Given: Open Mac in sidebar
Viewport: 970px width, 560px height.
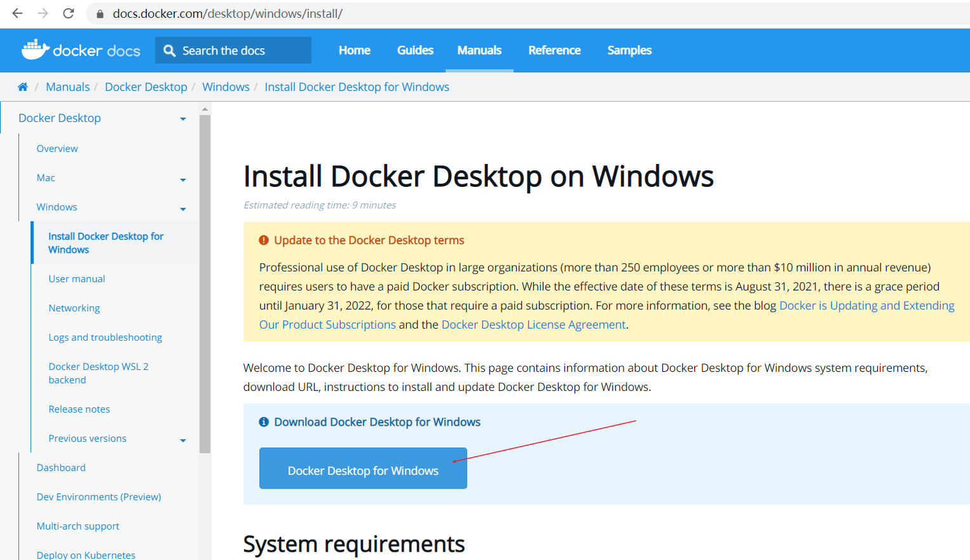Looking at the screenshot, I should click(46, 178).
